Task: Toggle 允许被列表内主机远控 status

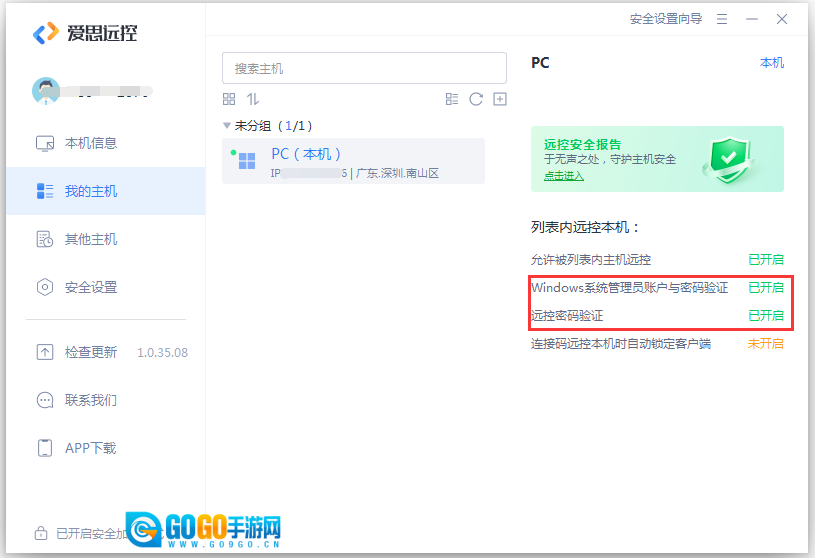Action: 765,259
